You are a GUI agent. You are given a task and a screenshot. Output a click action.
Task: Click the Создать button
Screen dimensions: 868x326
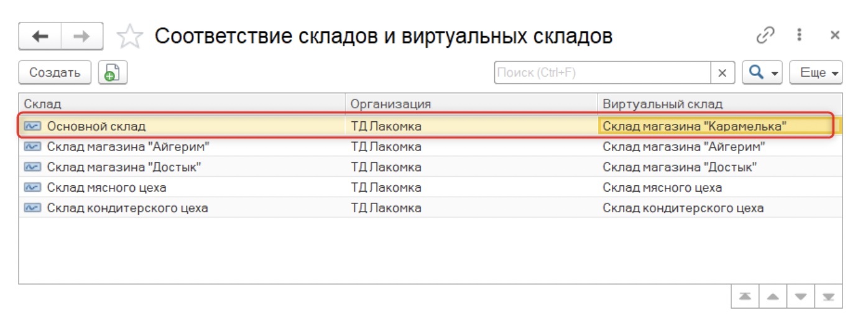pos(55,73)
